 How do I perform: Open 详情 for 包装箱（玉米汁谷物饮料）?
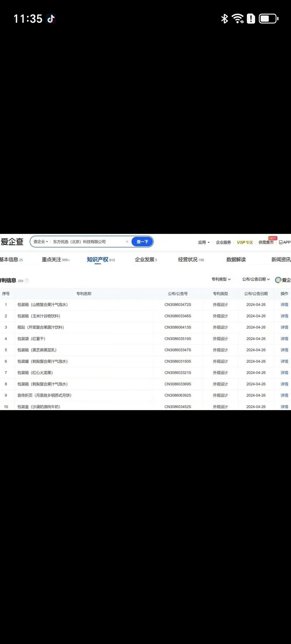(284, 316)
